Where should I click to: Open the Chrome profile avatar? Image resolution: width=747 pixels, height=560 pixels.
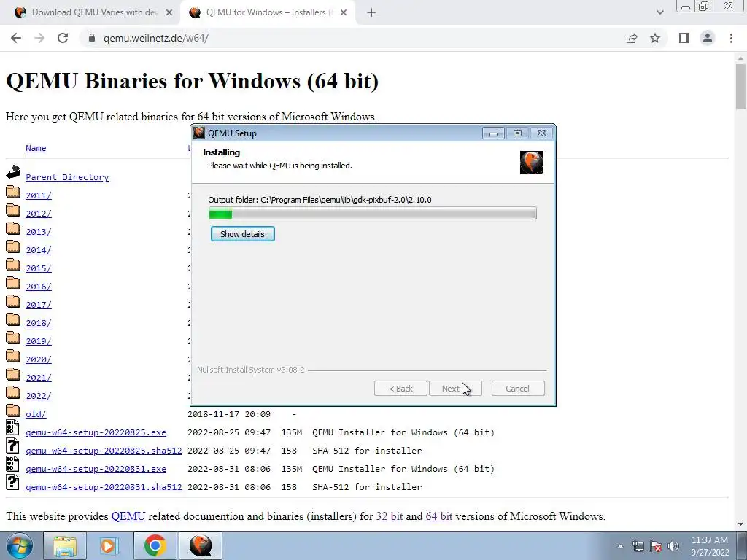(x=708, y=38)
